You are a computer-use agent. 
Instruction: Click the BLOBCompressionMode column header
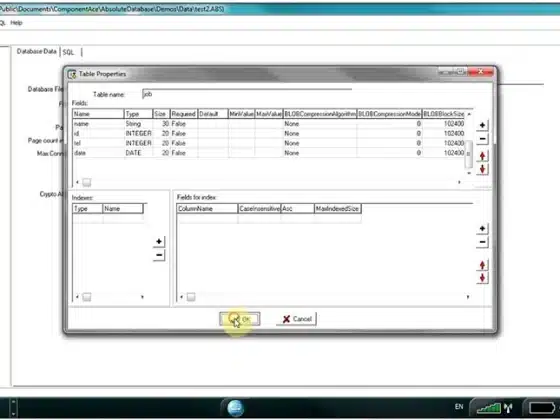(390, 114)
